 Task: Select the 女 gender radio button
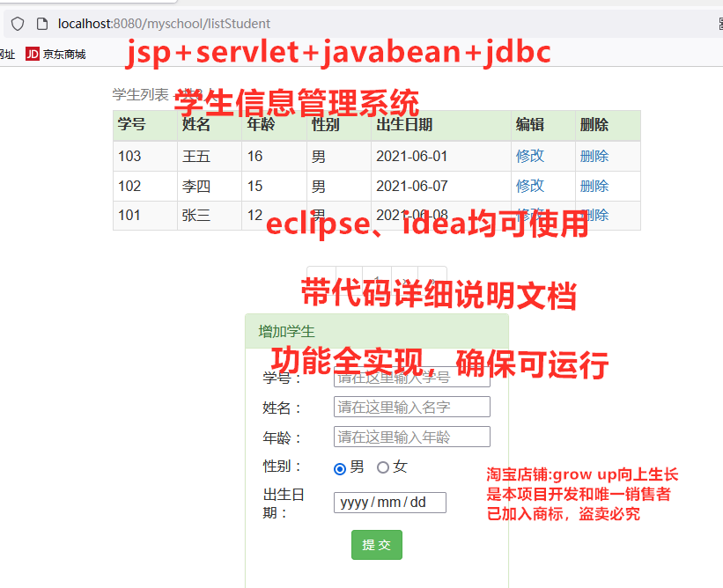[x=383, y=467]
